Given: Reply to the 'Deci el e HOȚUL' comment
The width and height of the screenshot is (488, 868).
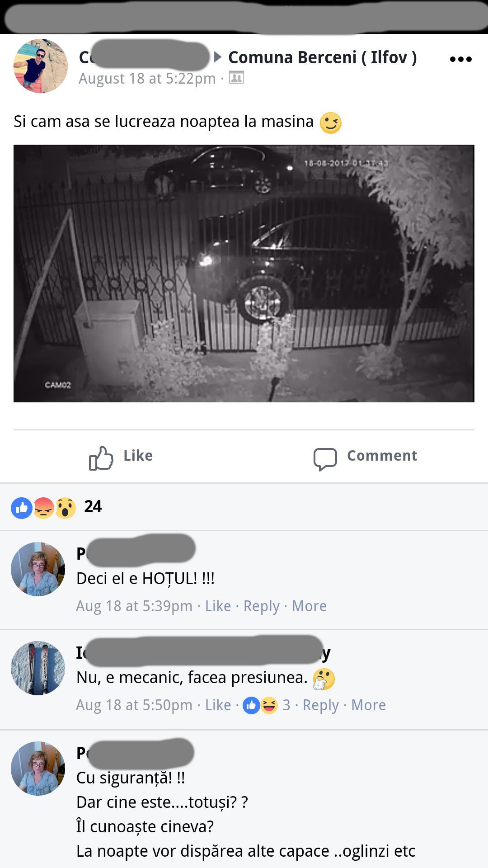Looking at the screenshot, I should 262,607.
